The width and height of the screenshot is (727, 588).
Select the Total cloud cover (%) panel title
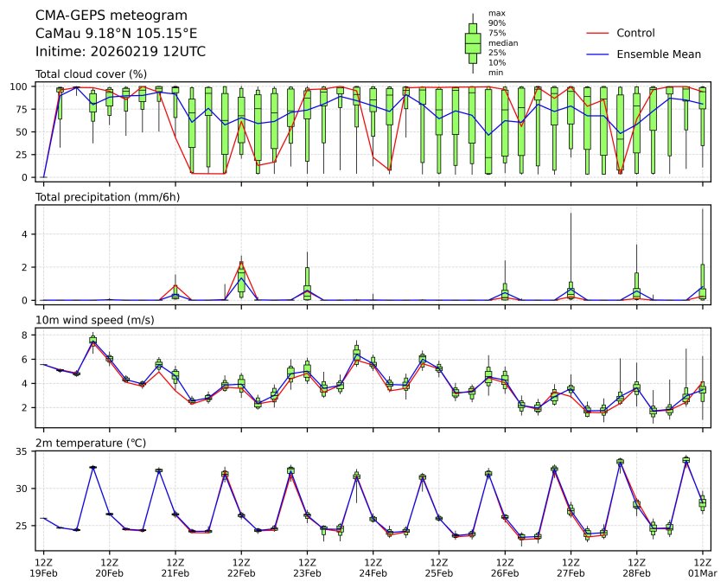[x=91, y=74]
